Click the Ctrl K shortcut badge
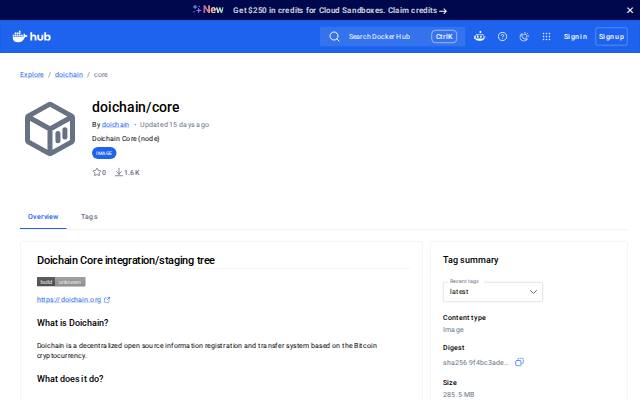The height and width of the screenshot is (400, 640). point(444,37)
